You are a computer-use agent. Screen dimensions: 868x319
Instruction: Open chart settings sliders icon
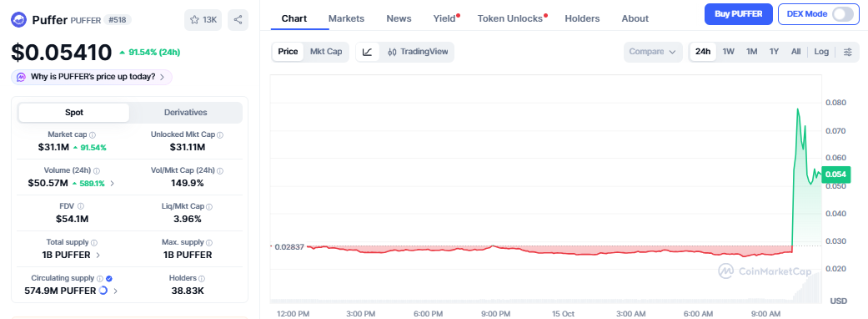click(x=847, y=52)
